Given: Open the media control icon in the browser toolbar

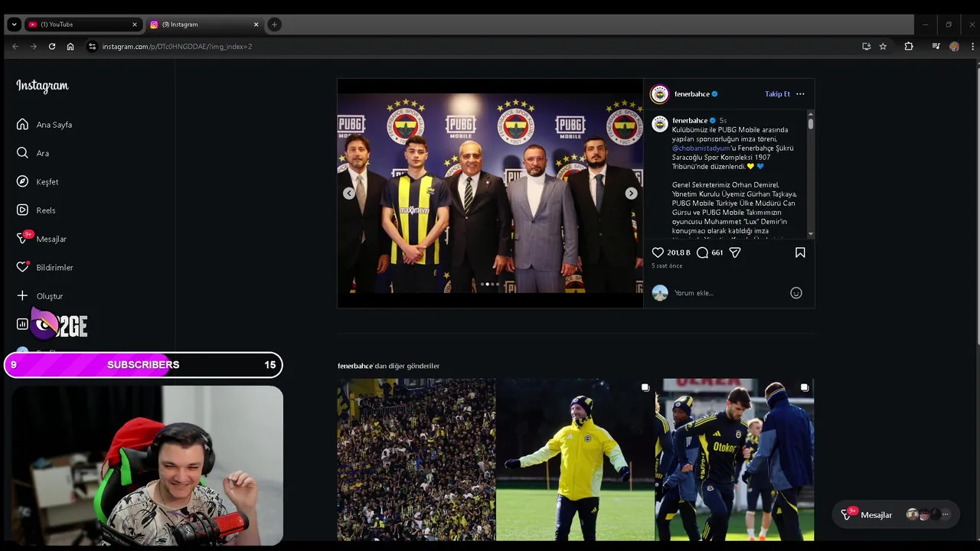Looking at the screenshot, I should tap(936, 47).
